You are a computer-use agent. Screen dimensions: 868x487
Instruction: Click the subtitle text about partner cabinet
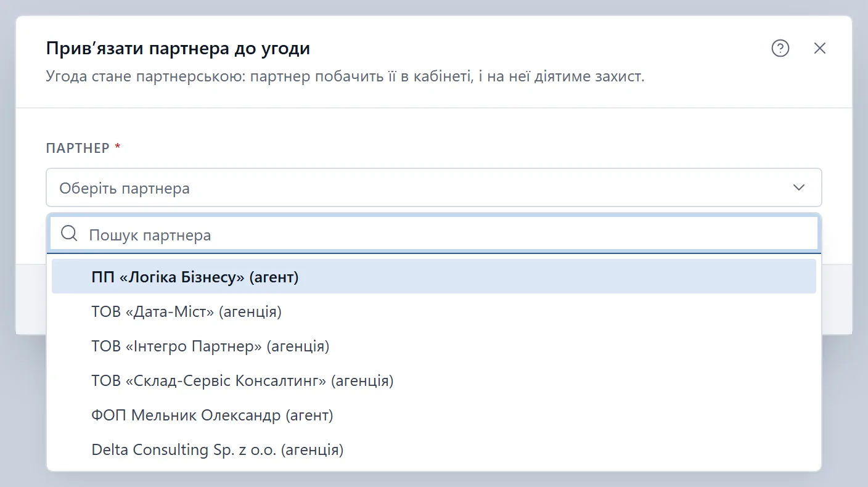click(x=345, y=78)
